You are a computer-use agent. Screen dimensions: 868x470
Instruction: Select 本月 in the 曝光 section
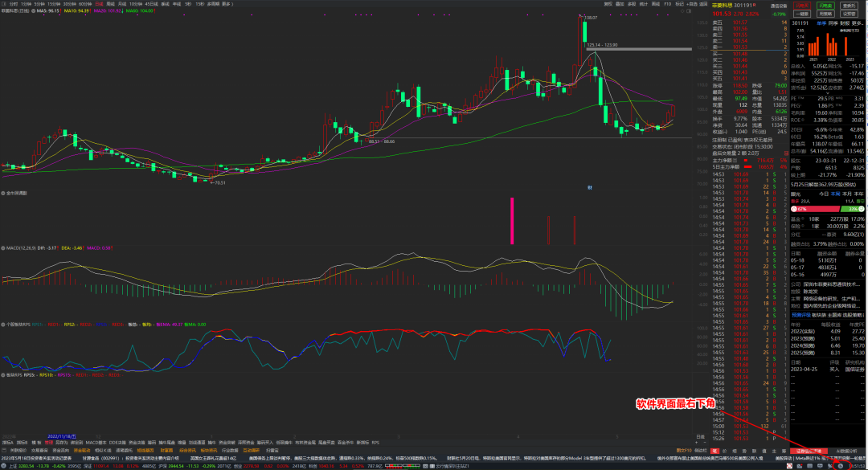[x=847, y=194]
